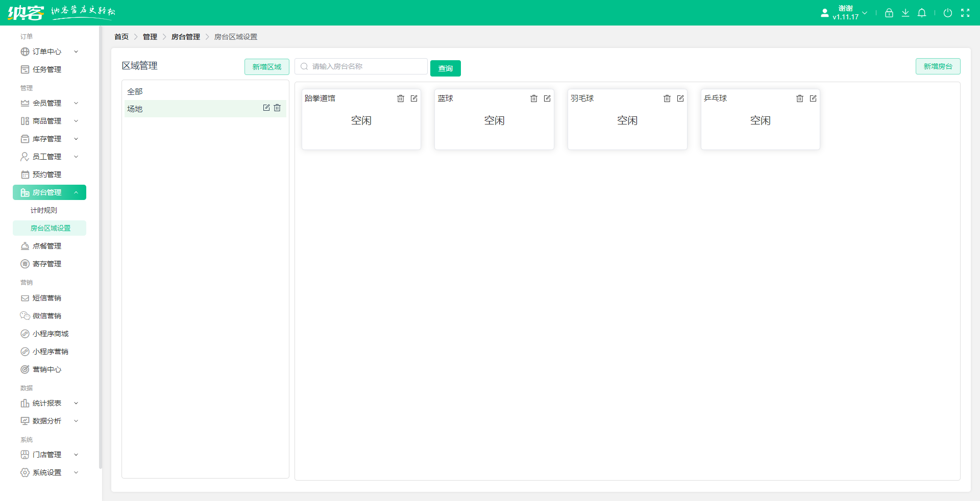
Task: Click the power logout icon
Action: (x=948, y=13)
